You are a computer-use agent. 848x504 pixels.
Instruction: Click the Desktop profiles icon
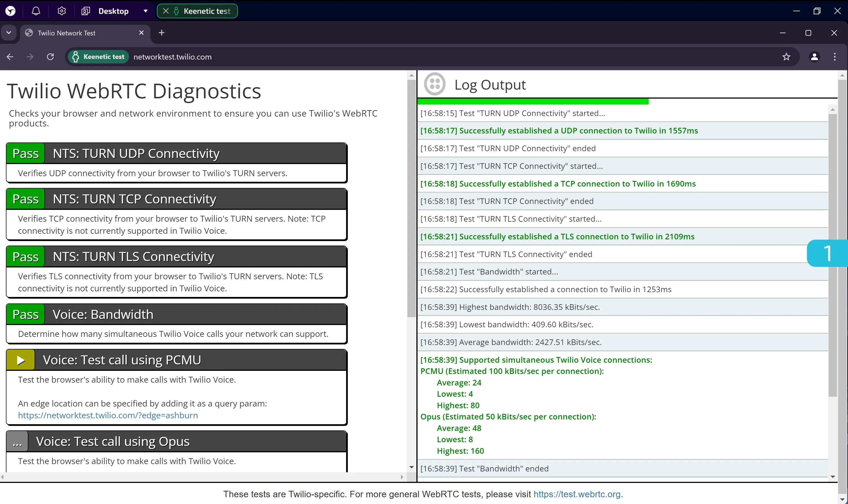86,11
